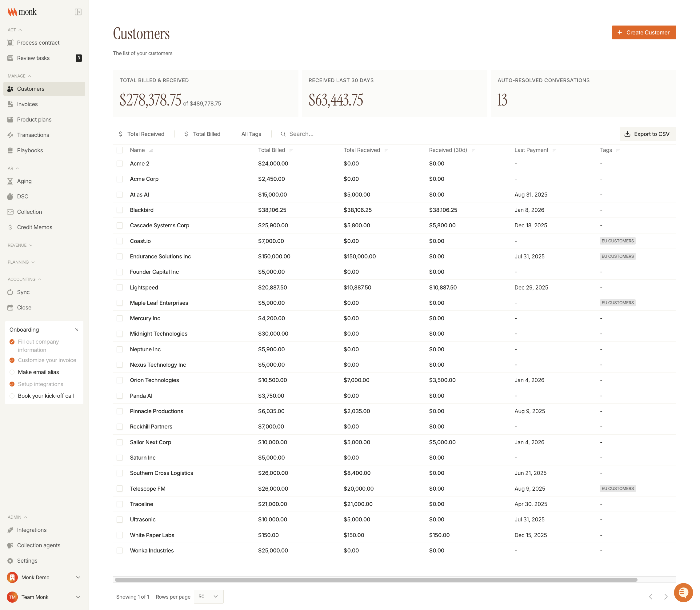Open the DSO page

(x=22, y=196)
